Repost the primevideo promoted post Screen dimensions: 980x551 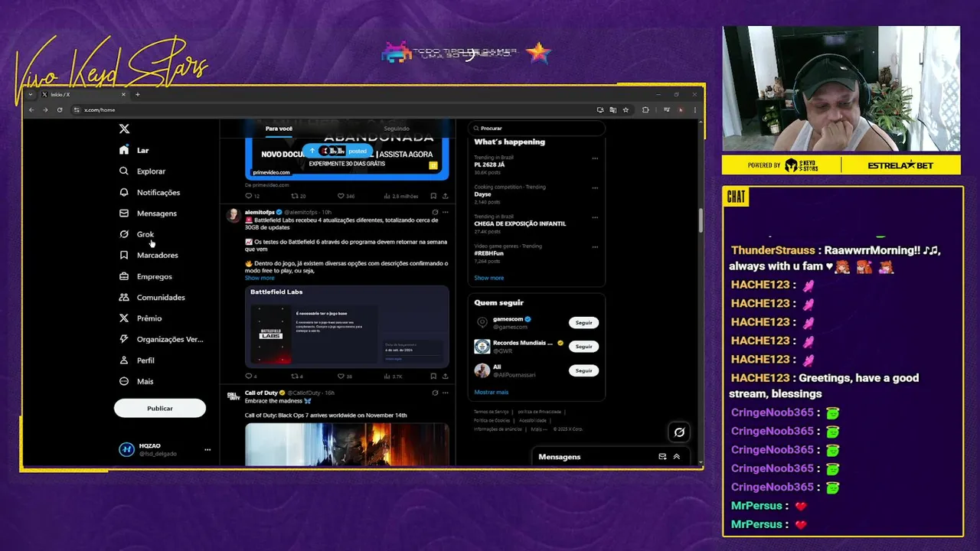click(x=295, y=196)
